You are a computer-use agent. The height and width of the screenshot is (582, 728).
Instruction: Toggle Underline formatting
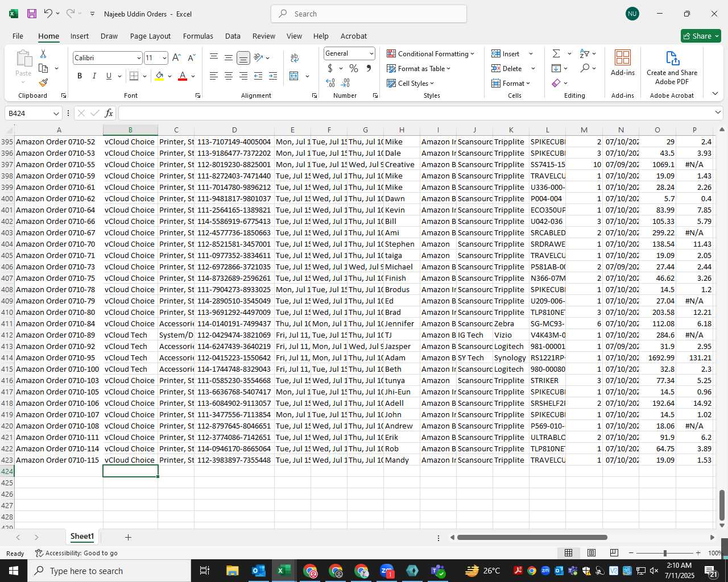click(x=109, y=76)
